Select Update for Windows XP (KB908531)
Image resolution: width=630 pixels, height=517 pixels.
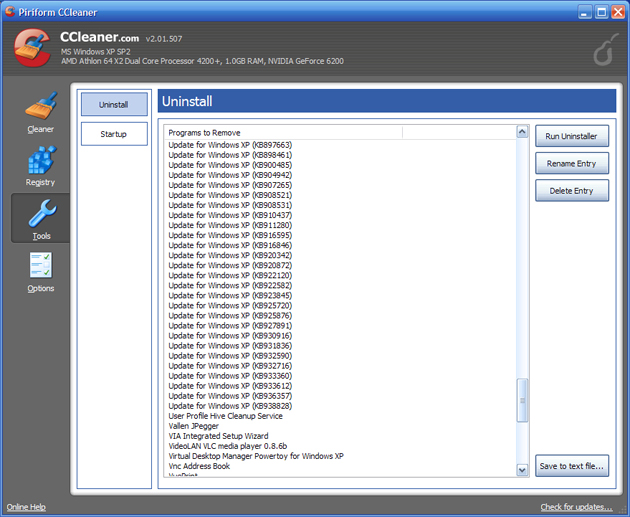point(230,205)
